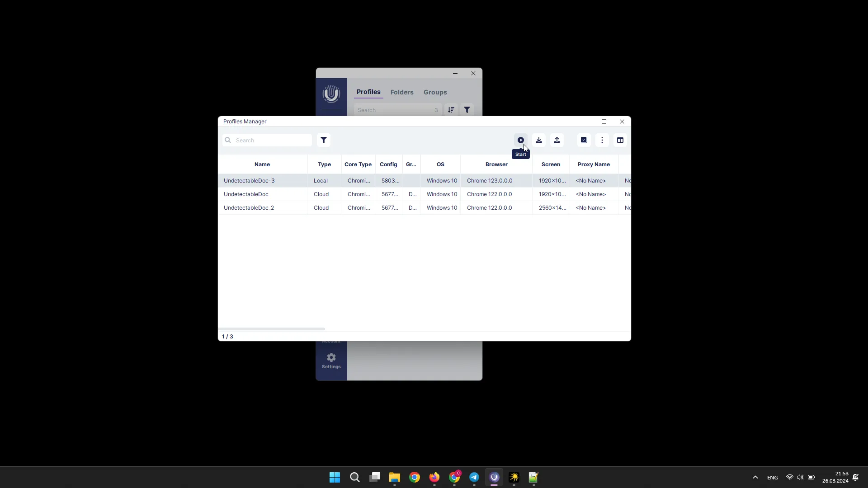Expand the Groups tab

point(435,92)
